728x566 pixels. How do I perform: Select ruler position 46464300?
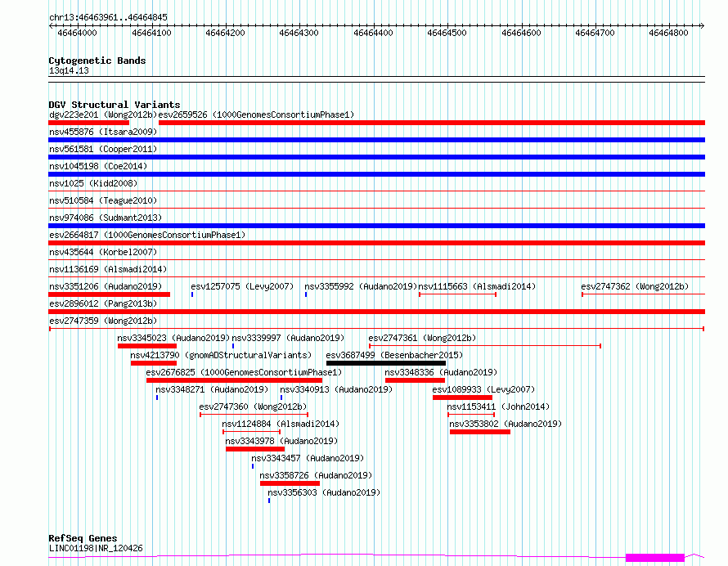click(x=299, y=33)
